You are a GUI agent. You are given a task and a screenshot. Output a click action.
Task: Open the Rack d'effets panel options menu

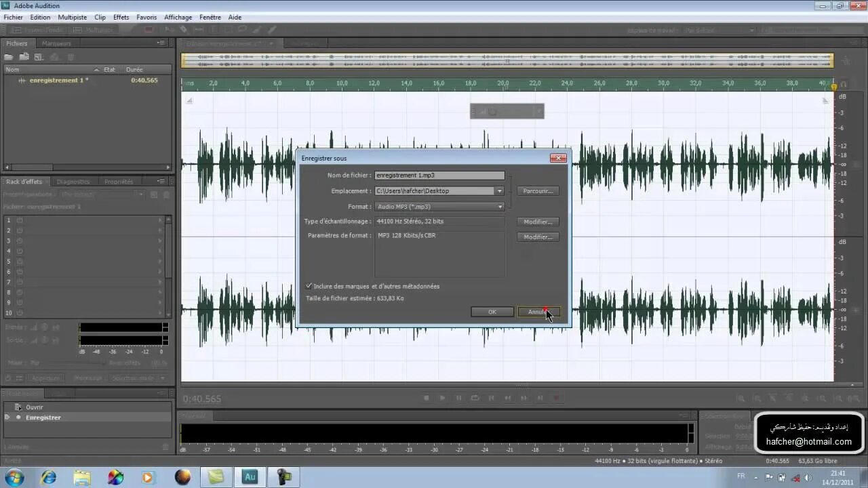161,182
